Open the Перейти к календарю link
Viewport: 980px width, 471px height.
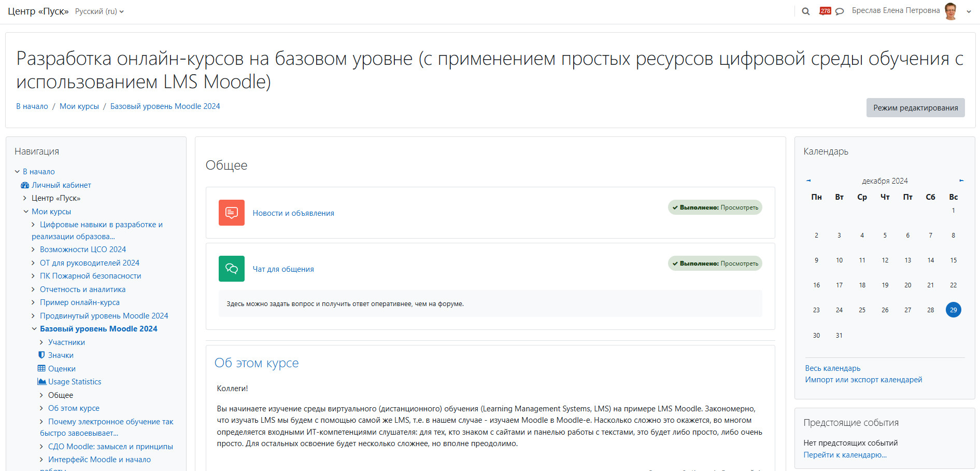[845, 455]
